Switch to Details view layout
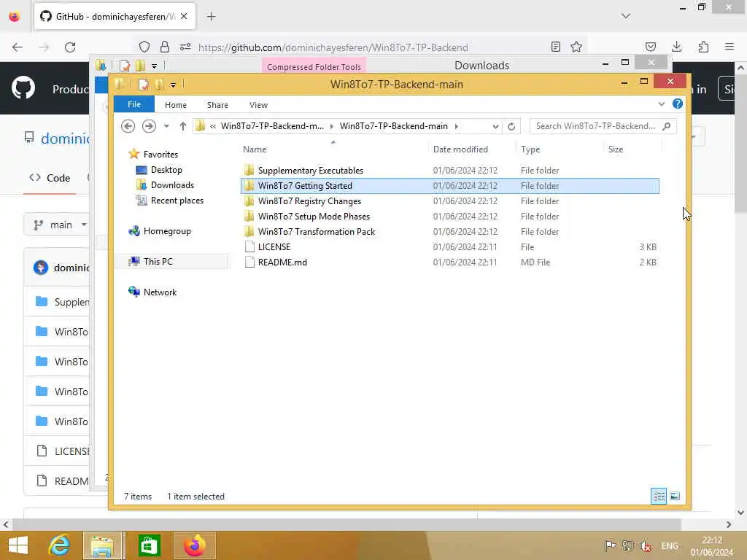The image size is (747, 560). [659, 496]
